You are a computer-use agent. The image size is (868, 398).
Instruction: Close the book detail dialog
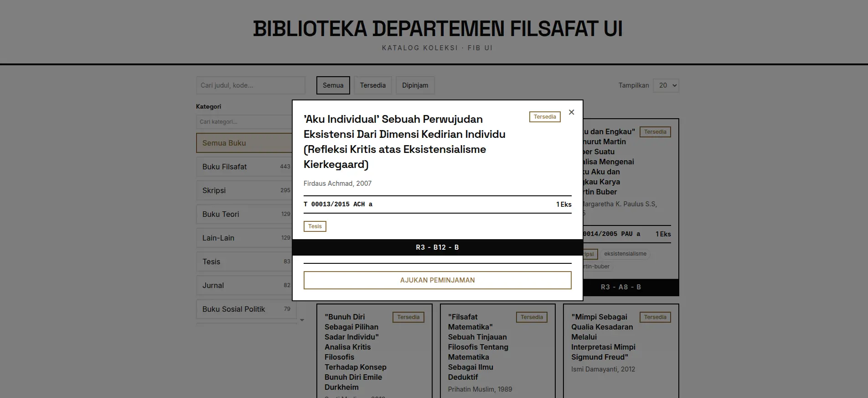click(571, 112)
